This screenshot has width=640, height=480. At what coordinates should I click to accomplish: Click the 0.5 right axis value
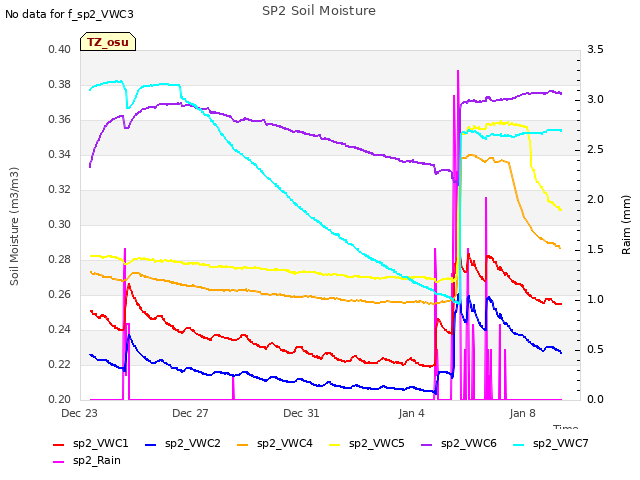pos(596,349)
